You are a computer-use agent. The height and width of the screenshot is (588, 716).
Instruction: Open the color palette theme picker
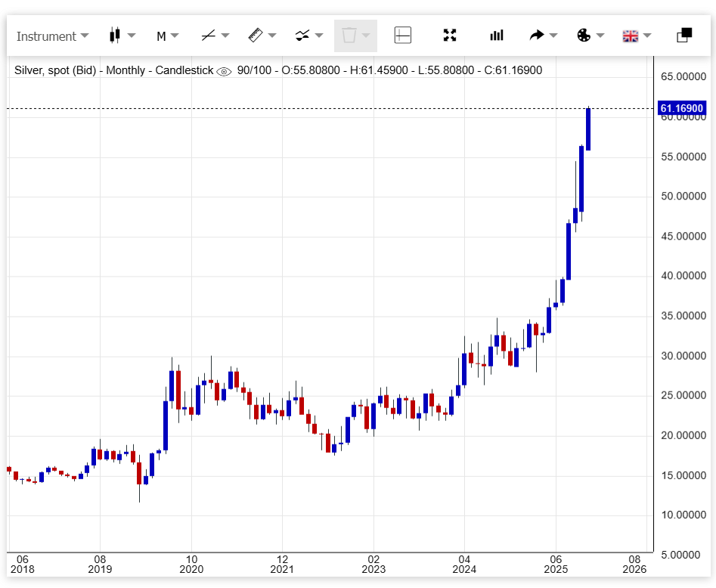584,36
